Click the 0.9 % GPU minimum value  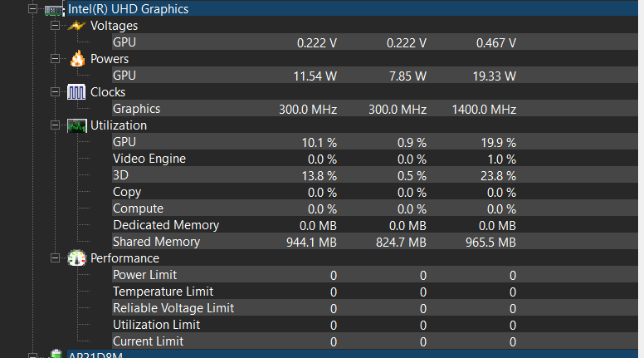[x=412, y=143]
